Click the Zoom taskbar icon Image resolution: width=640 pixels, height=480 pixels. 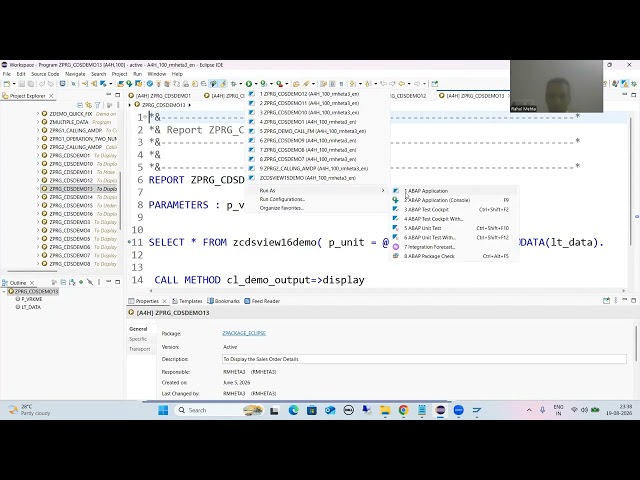click(x=458, y=410)
